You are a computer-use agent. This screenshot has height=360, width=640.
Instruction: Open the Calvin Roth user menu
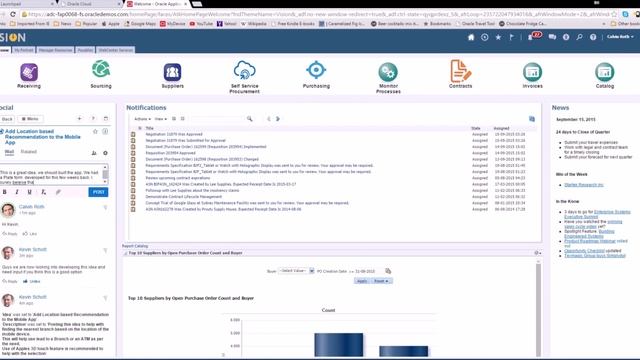pyautogui.click(x=620, y=37)
